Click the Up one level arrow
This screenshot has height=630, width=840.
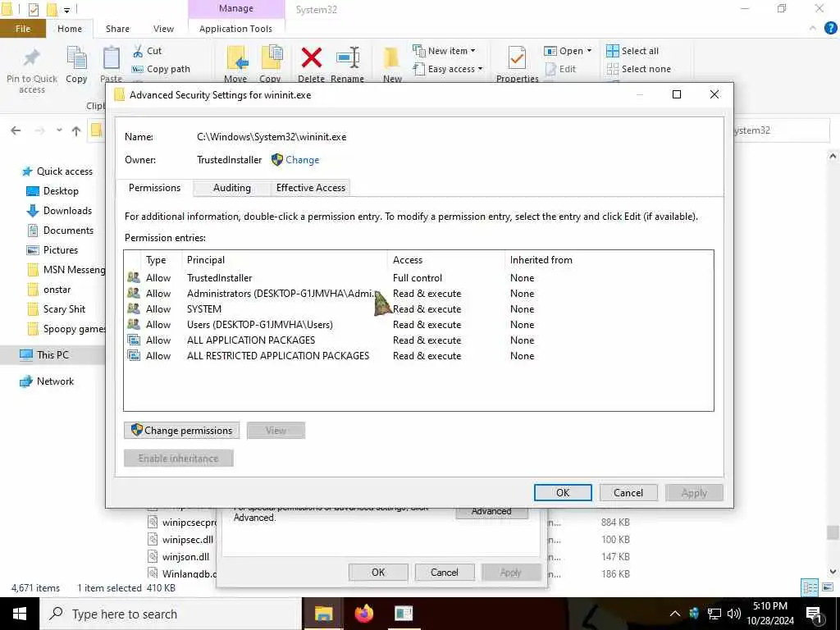[76, 130]
